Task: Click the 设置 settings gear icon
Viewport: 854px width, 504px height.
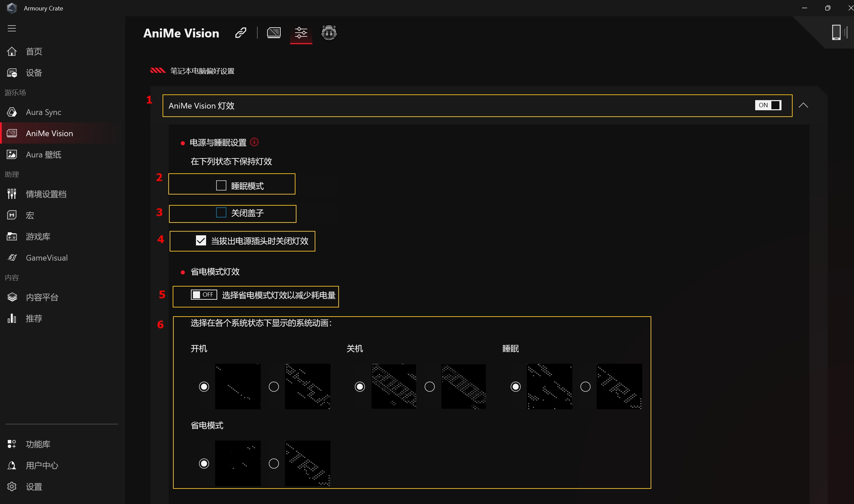Action: (12, 486)
